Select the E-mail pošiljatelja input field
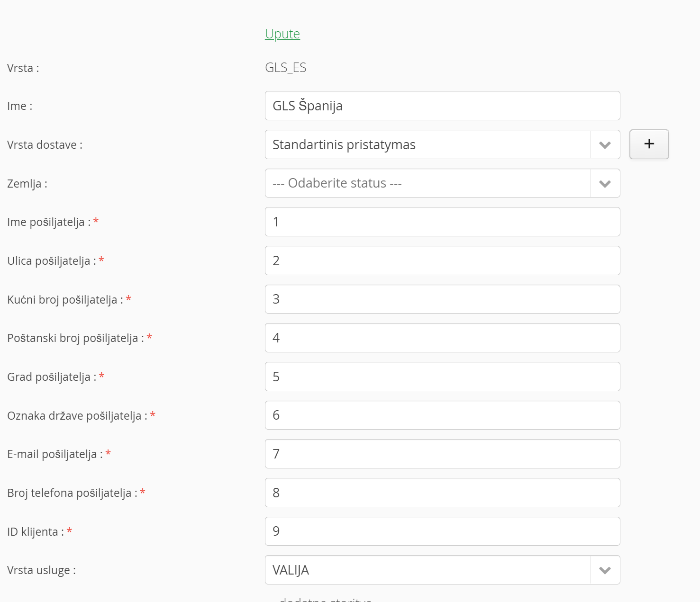Image resolution: width=700 pixels, height=602 pixels. tap(442, 454)
